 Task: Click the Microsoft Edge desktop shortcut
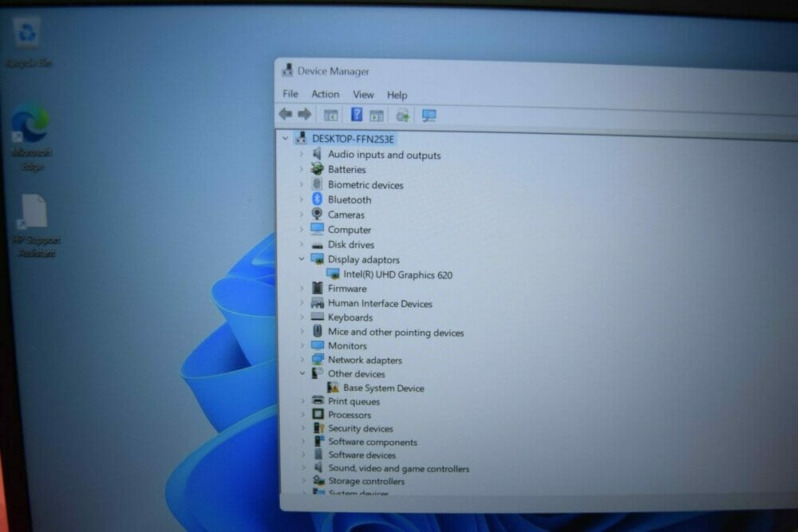(32, 136)
